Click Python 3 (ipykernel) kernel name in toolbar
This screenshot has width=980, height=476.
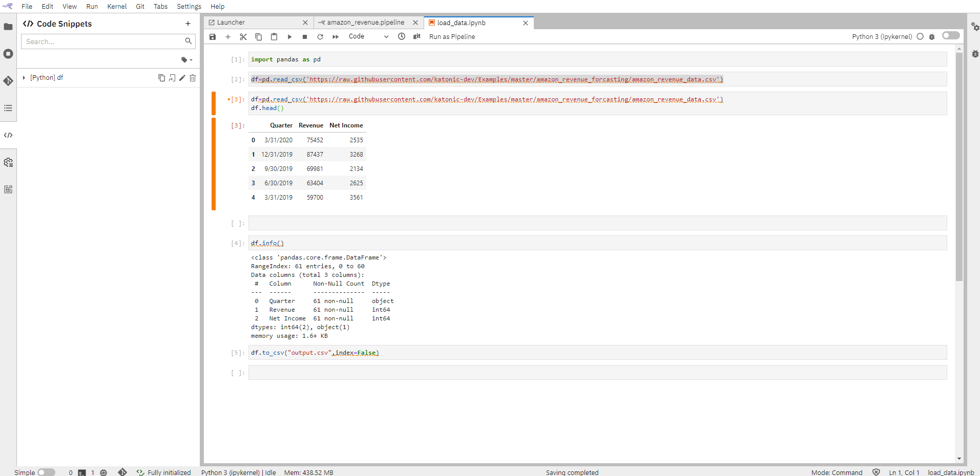(882, 36)
